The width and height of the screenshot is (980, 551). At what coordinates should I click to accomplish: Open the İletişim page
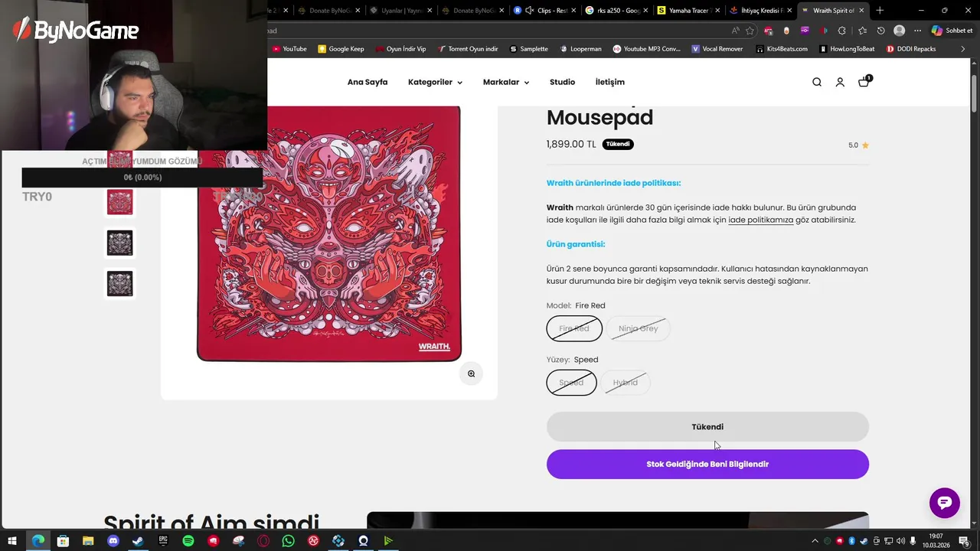pos(610,82)
